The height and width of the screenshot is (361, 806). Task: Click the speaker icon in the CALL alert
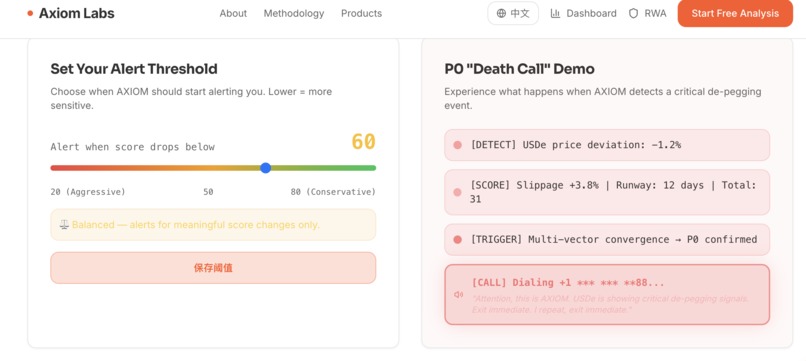459,295
